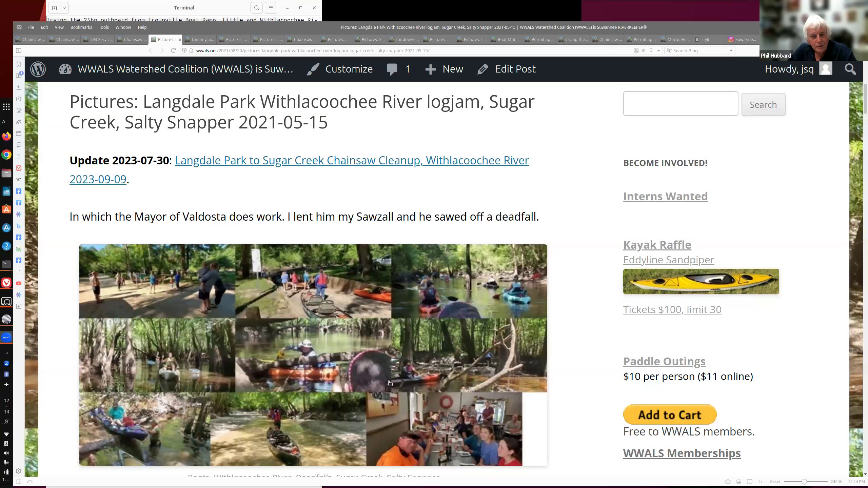This screenshot has width=868, height=488.
Task: Toggle the side panel visibility
Action: click(x=19, y=50)
